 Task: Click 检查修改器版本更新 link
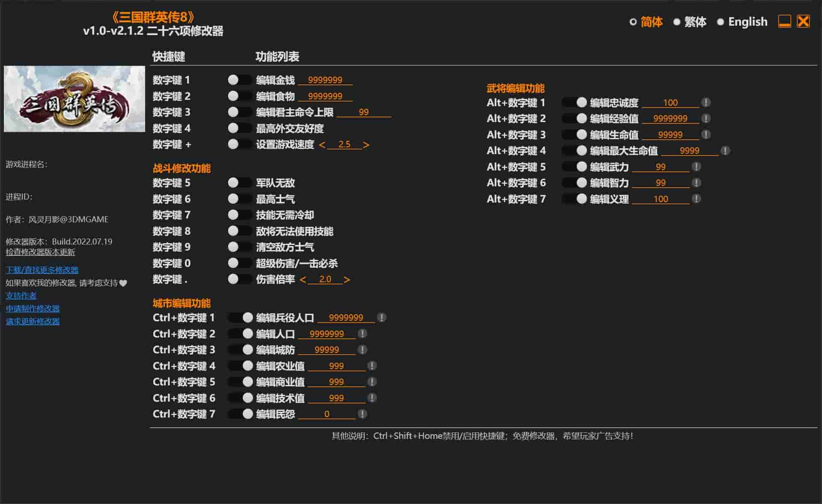(40, 252)
